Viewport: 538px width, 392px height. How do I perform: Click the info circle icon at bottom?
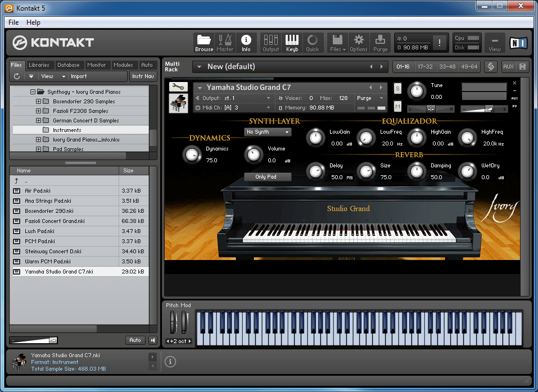170,362
